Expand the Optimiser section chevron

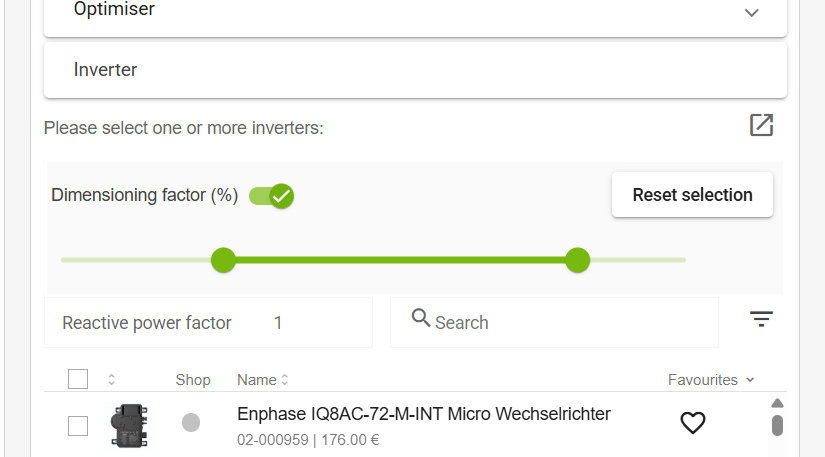[752, 13]
